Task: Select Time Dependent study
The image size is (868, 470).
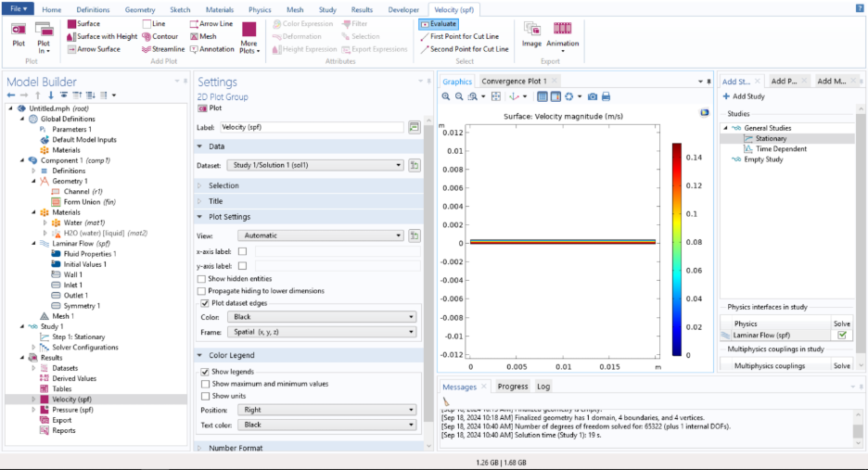Action: 781,149
